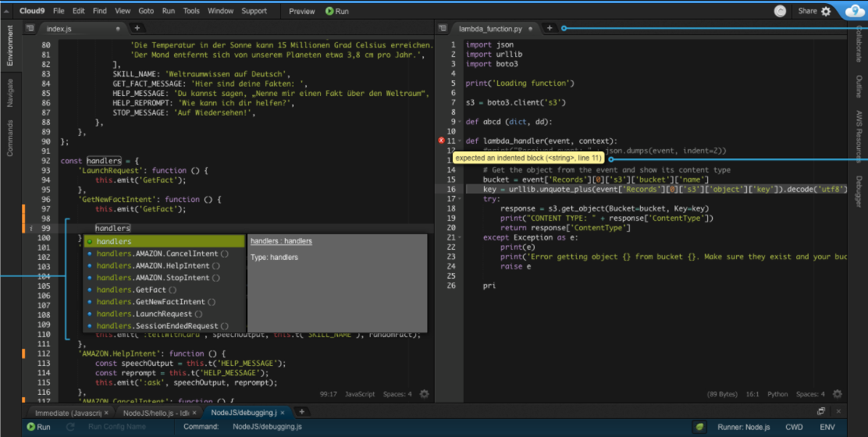Viewport: 868px width, 437px height.
Task: Add a new tab next to index.js
Action: click(137, 28)
